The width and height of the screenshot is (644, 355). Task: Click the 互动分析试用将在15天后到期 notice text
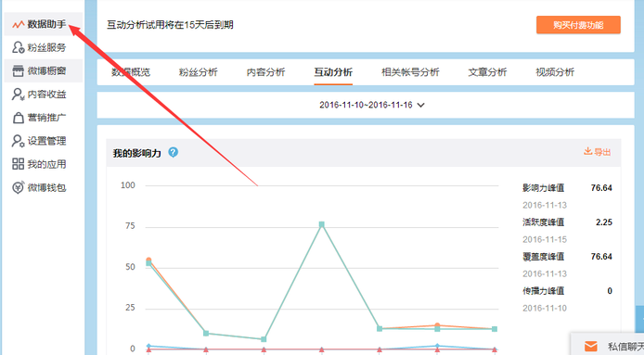tap(170, 25)
